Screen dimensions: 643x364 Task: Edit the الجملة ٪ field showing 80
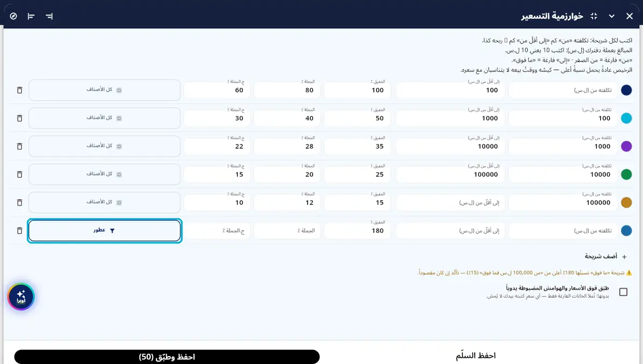(287, 90)
